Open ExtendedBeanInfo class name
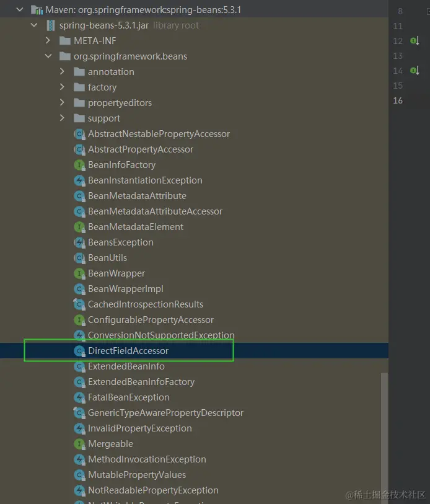The width and height of the screenshot is (430, 504). (126, 366)
